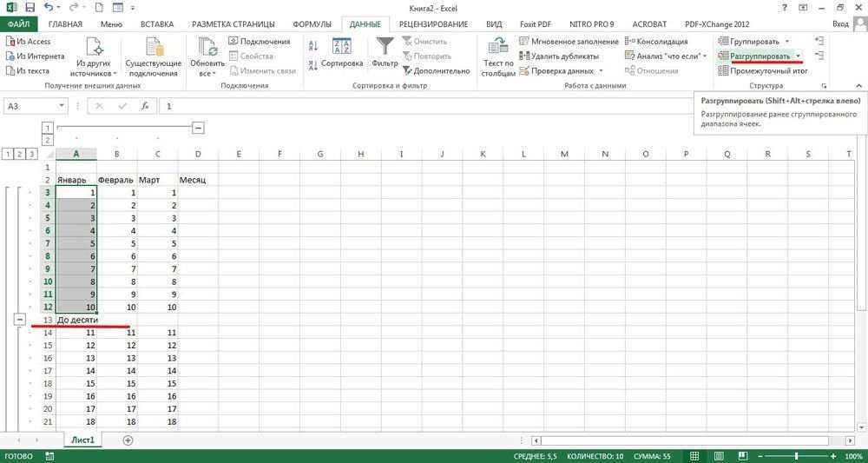Click the Filter funnel icon

(x=384, y=52)
